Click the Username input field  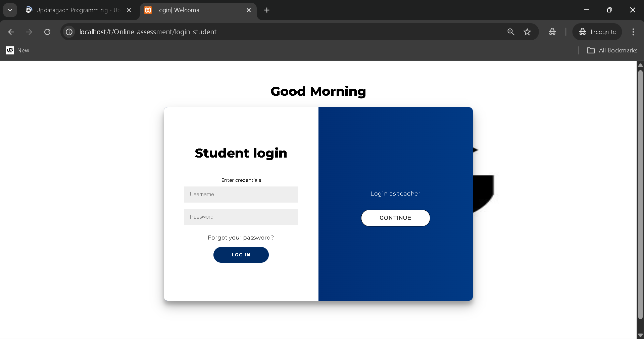(x=241, y=195)
